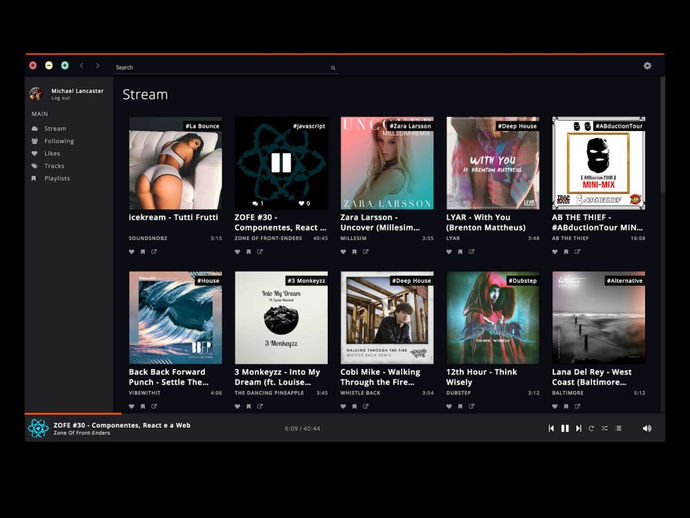Skip to previous track in player
This screenshot has width=690, height=518.
tap(551, 428)
